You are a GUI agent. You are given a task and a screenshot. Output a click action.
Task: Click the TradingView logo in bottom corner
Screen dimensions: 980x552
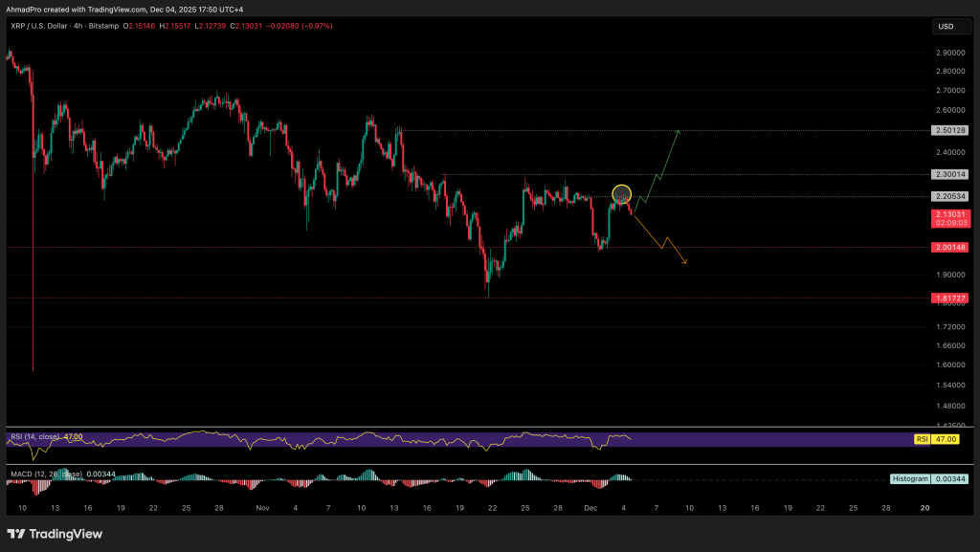tap(55, 534)
